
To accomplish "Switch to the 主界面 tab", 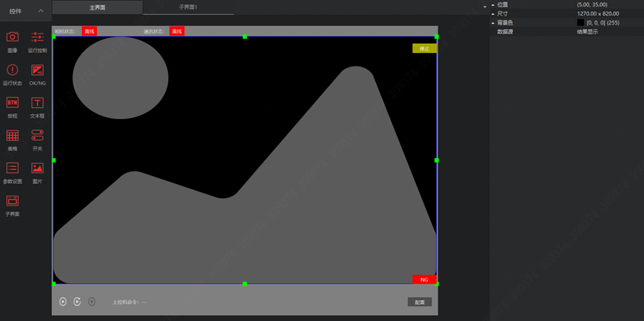I will coord(98,7).
